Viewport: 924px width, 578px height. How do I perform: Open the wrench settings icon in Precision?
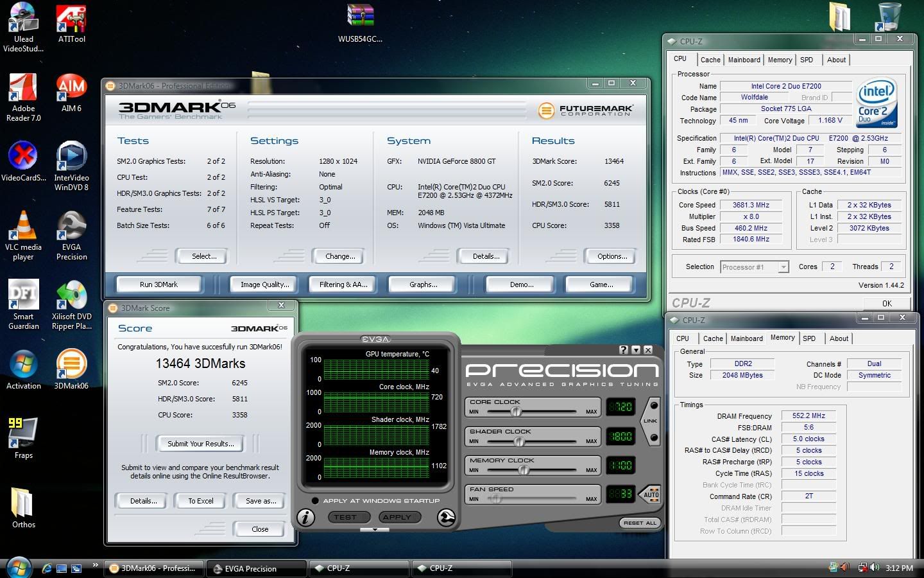pyautogui.click(x=446, y=517)
